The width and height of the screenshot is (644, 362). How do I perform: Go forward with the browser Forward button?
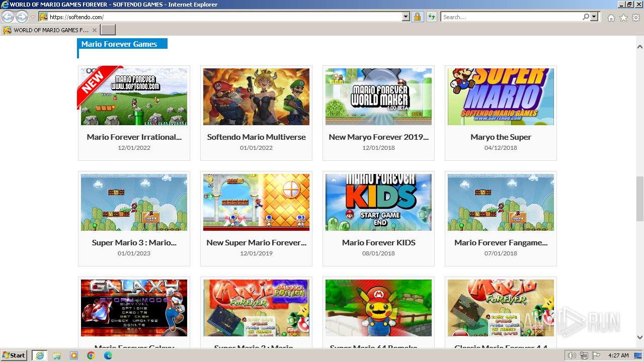click(22, 17)
